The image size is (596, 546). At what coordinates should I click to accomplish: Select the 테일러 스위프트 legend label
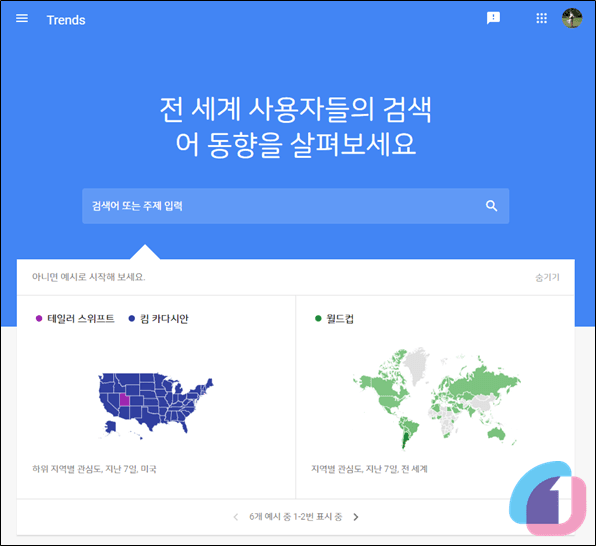pyautogui.click(x=81, y=319)
